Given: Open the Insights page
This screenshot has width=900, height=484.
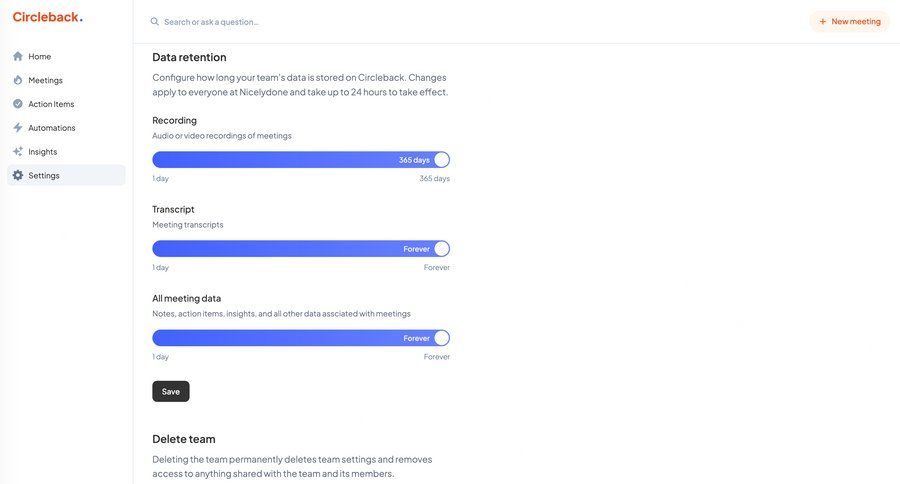Looking at the screenshot, I should pos(43,152).
